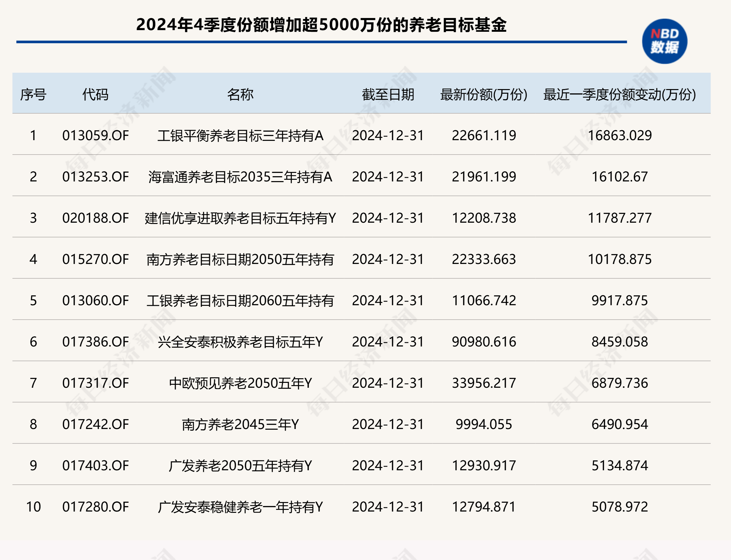This screenshot has width=731, height=560.
Task: Click fund code 015270.OF
Action: [96, 260]
